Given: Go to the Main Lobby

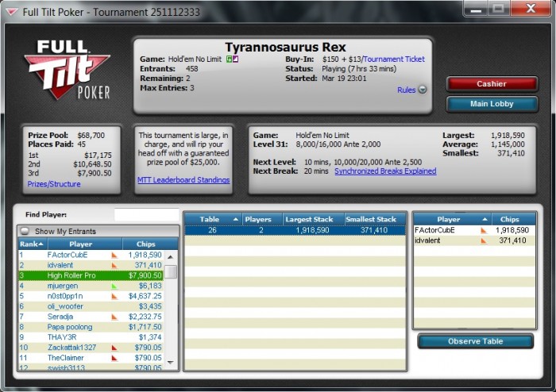Looking at the screenshot, I should pyautogui.click(x=492, y=104).
